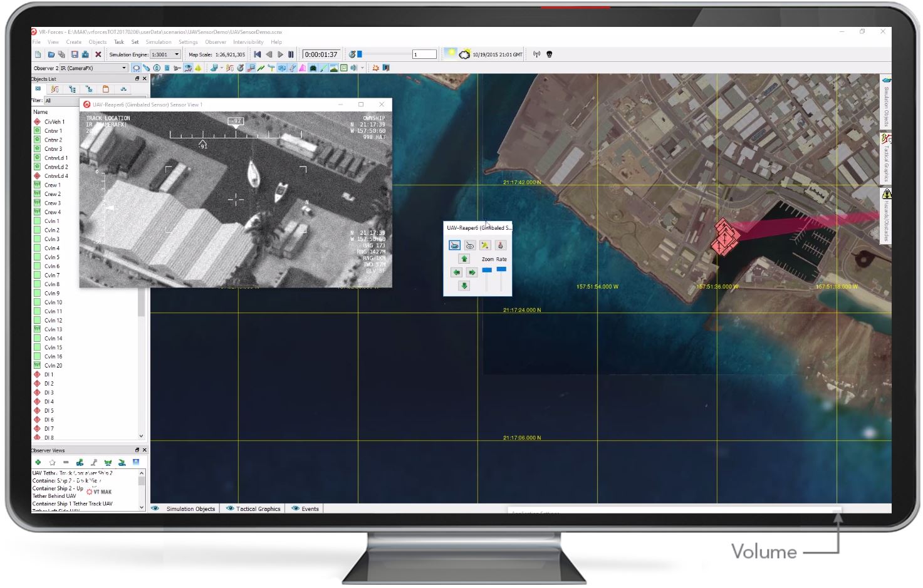Open the Simulation Engine dropdown
Viewport: 923px width, 588px height.
click(177, 54)
